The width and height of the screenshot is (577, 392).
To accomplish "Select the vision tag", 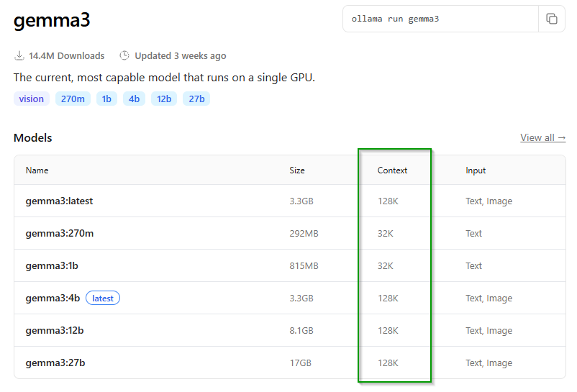I will [x=31, y=99].
